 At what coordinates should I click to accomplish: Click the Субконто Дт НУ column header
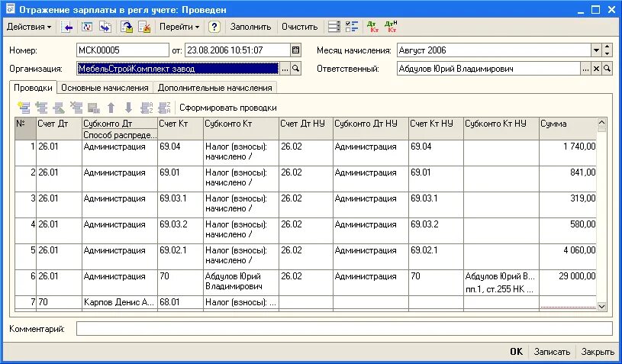(371, 128)
